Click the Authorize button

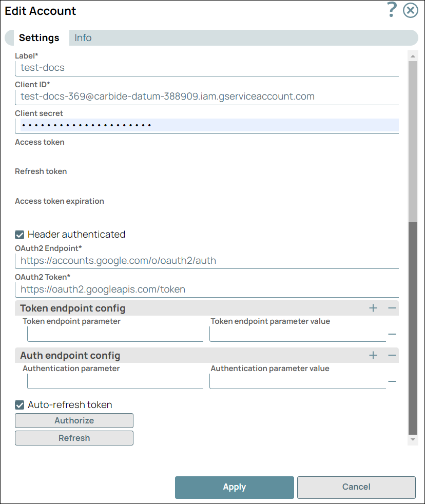pos(74,420)
